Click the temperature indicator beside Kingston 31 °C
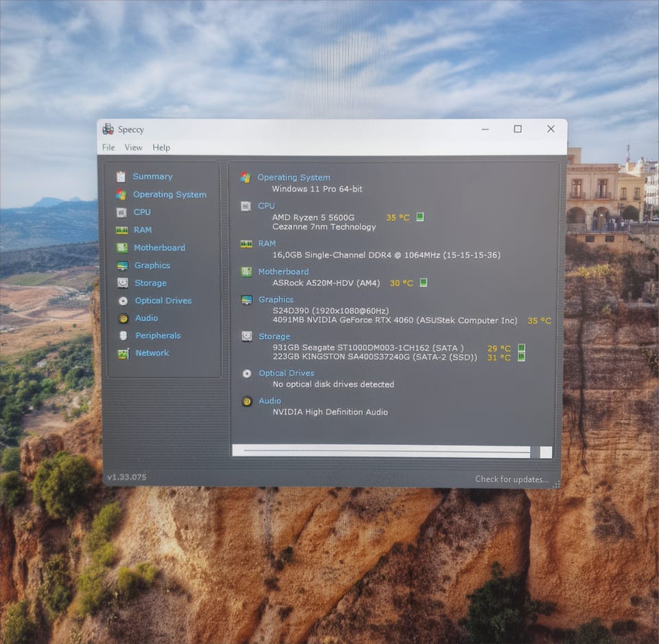Viewport: 659px width, 644px height. pos(522,357)
